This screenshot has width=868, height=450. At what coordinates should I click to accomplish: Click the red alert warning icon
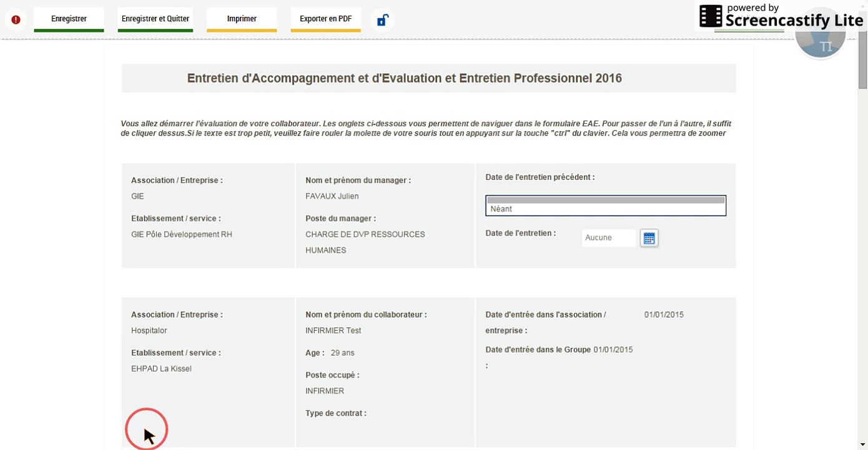click(16, 20)
